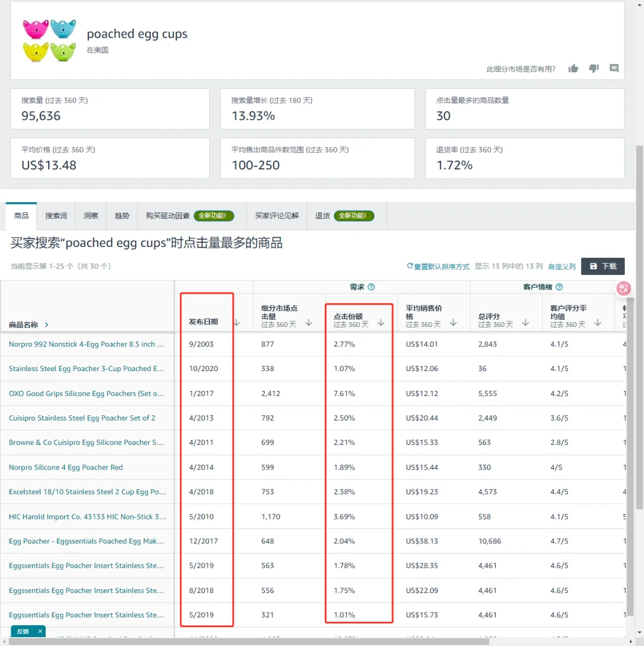Click 重置默认排序方式 refresh link
Screen dimensions: 644x646
click(x=438, y=266)
